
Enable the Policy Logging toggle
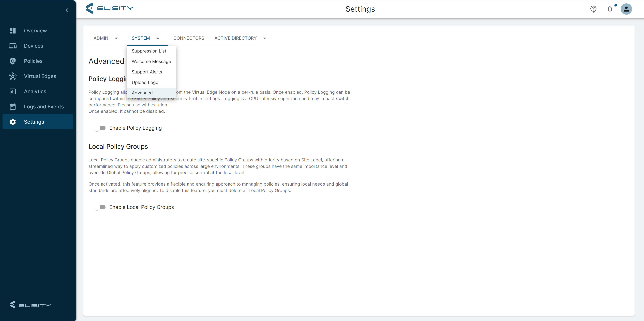[100, 128]
